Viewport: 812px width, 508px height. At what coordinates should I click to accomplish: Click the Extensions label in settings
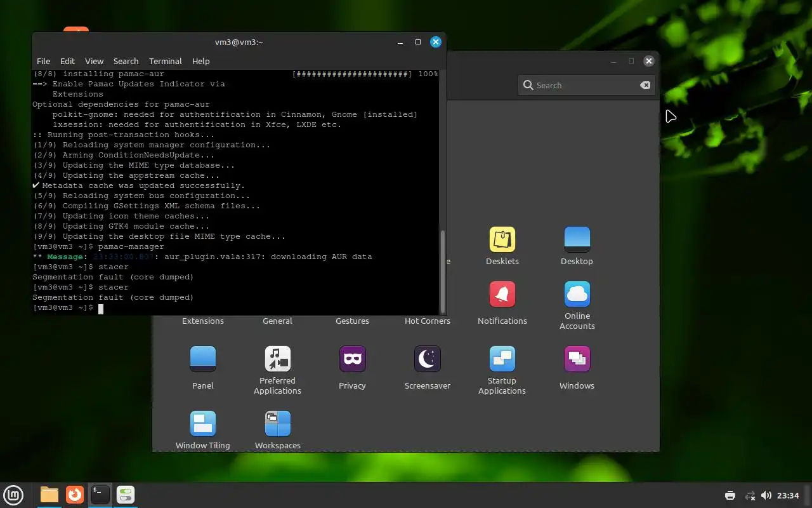pos(203,321)
